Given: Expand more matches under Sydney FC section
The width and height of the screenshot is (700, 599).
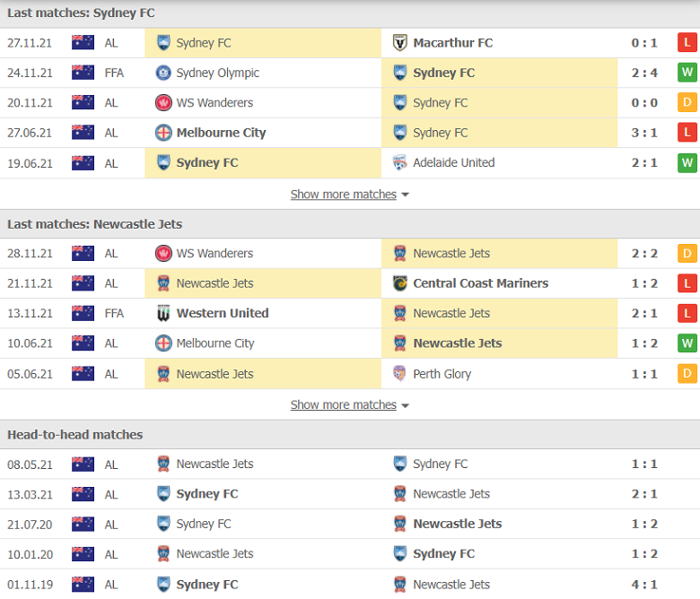Looking at the screenshot, I should click(x=350, y=195).
